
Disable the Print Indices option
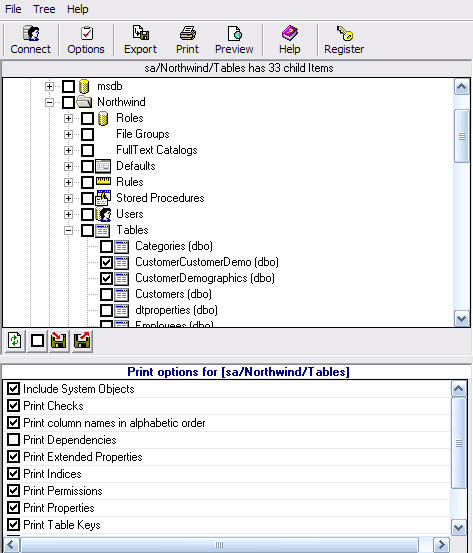(x=13, y=473)
